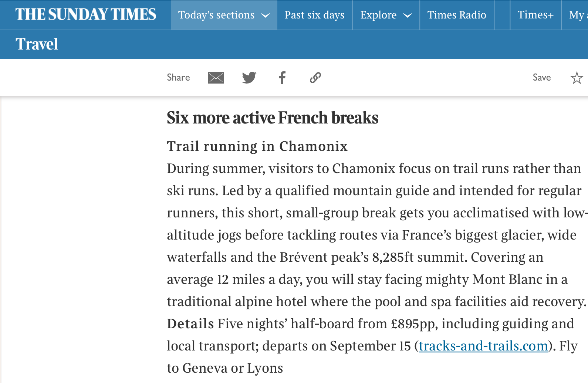This screenshot has height=383, width=588.
Task: Open the partially visible My account item
Action: click(578, 15)
